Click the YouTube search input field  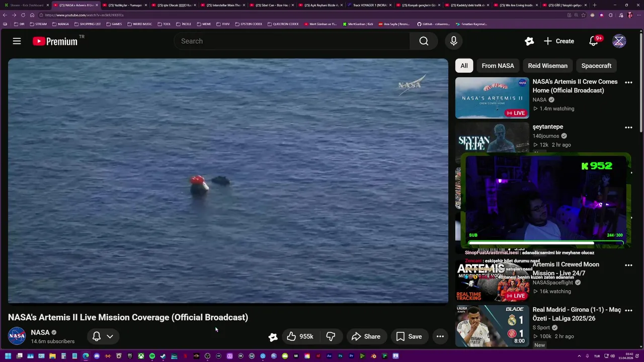(292, 41)
